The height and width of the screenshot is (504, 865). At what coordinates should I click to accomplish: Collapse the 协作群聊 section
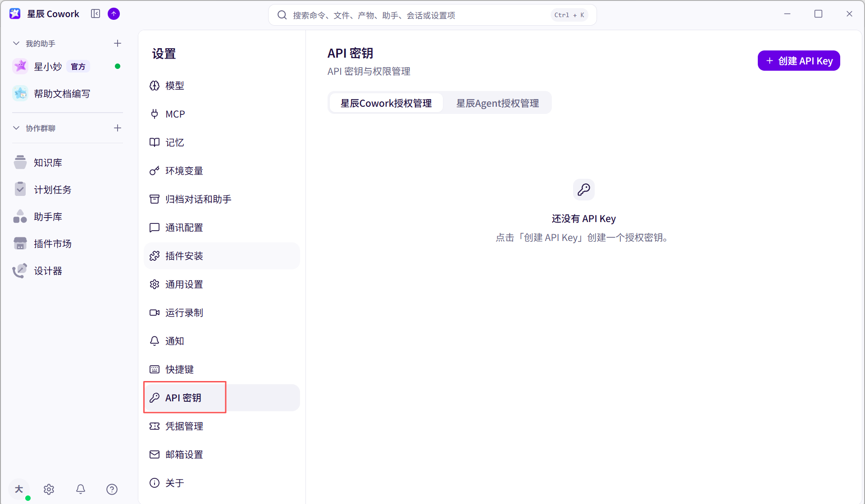coord(16,128)
